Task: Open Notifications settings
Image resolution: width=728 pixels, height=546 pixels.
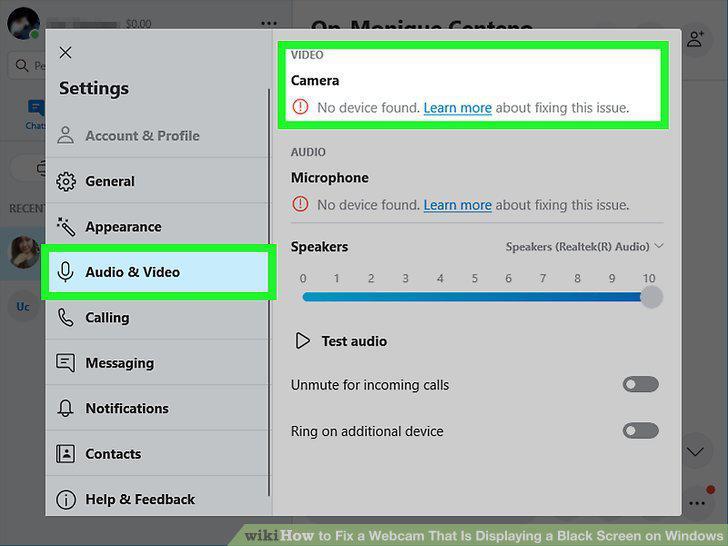Action: (158, 408)
